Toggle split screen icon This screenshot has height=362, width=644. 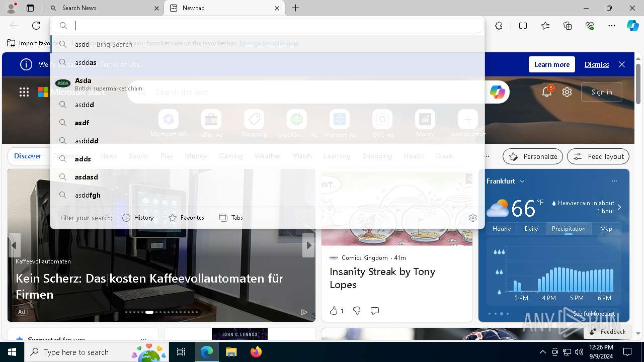pos(523,26)
